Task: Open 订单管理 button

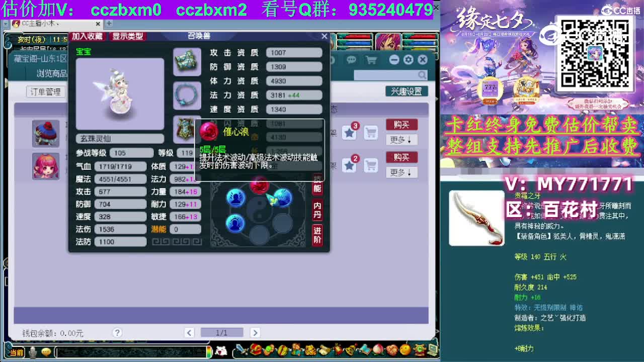Action: [45, 92]
